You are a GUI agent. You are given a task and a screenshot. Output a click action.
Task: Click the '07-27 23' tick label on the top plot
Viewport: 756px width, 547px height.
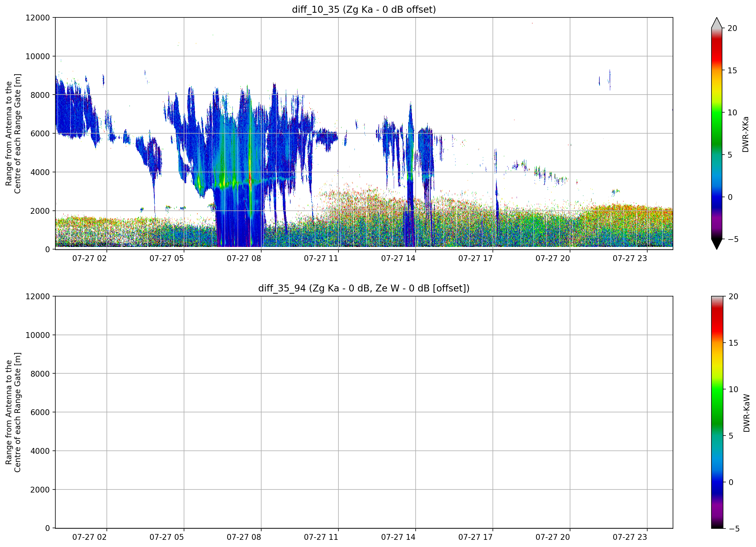click(x=630, y=259)
